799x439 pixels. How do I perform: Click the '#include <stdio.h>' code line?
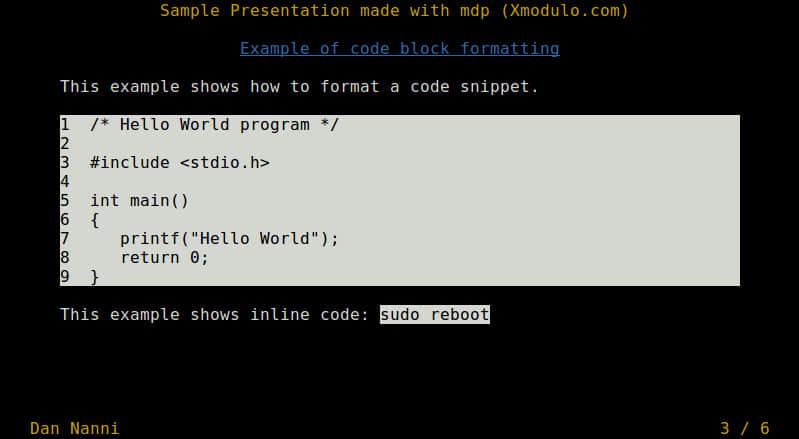pyautogui.click(x=179, y=163)
